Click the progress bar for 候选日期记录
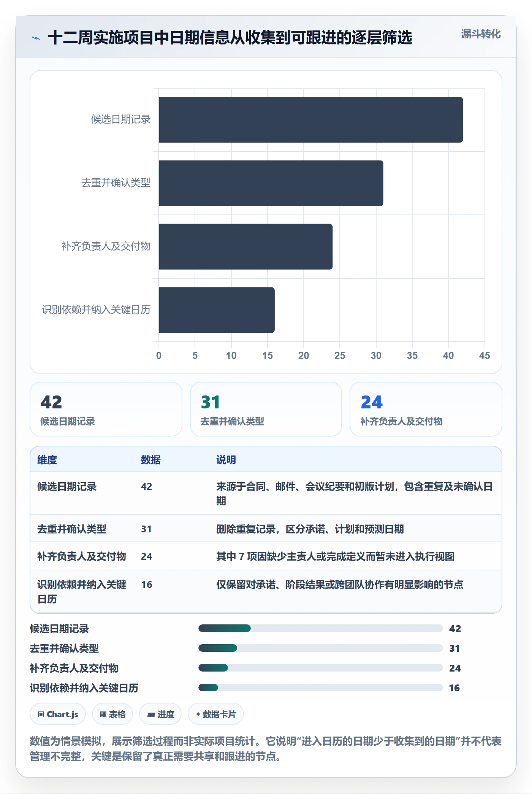532x794 pixels. tap(321, 628)
